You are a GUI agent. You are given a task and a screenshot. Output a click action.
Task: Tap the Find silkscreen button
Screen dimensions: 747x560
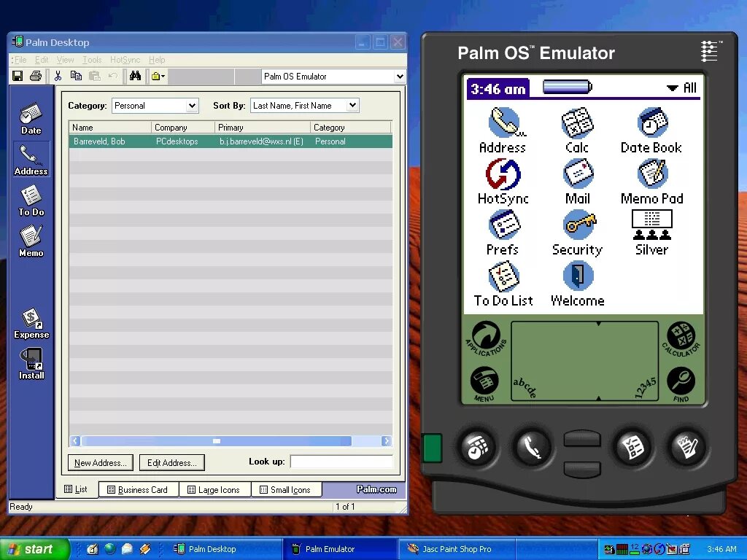pos(681,384)
